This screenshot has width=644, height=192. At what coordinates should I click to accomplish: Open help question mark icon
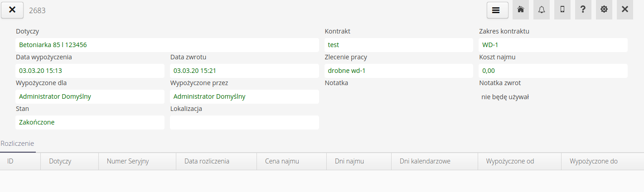tap(583, 10)
